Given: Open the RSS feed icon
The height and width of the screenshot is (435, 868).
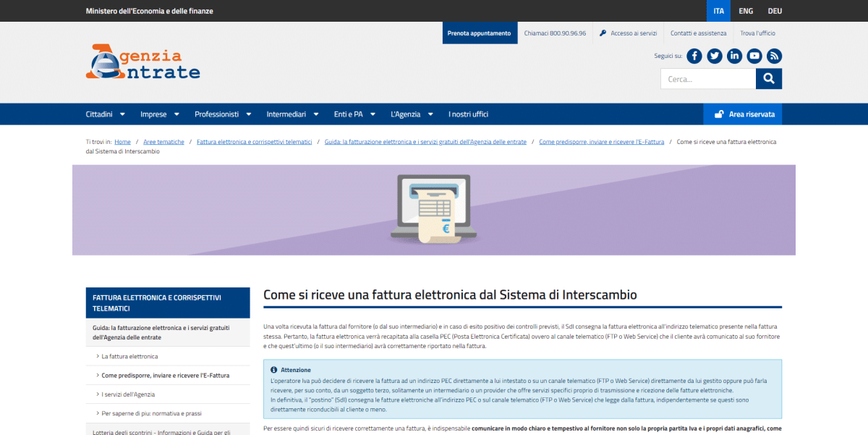Looking at the screenshot, I should click(x=775, y=56).
